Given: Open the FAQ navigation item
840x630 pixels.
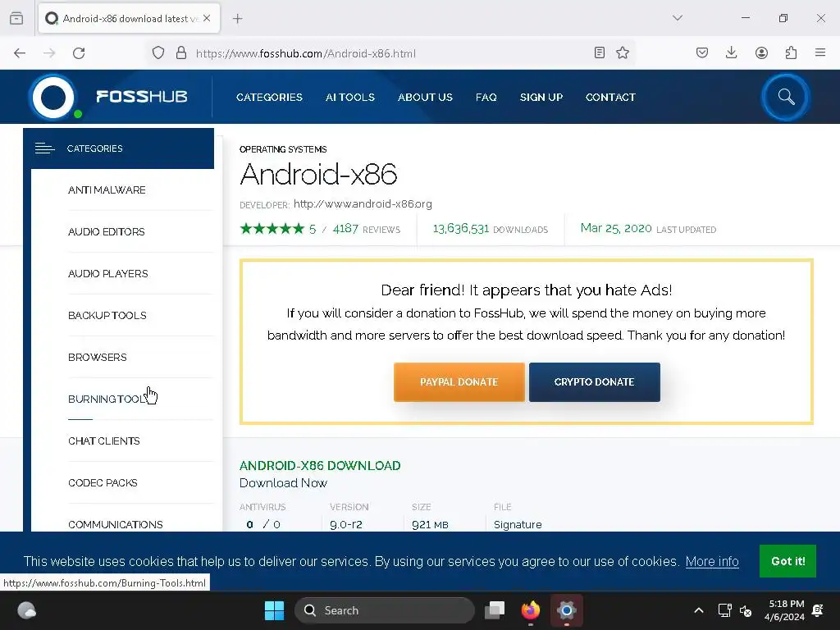Looking at the screenshot, I should click(486, 98).
